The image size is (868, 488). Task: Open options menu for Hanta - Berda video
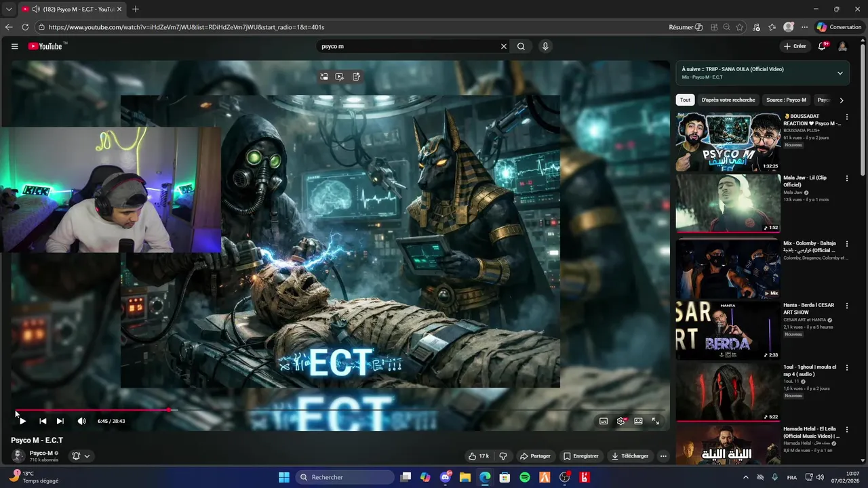pos(846,305)
